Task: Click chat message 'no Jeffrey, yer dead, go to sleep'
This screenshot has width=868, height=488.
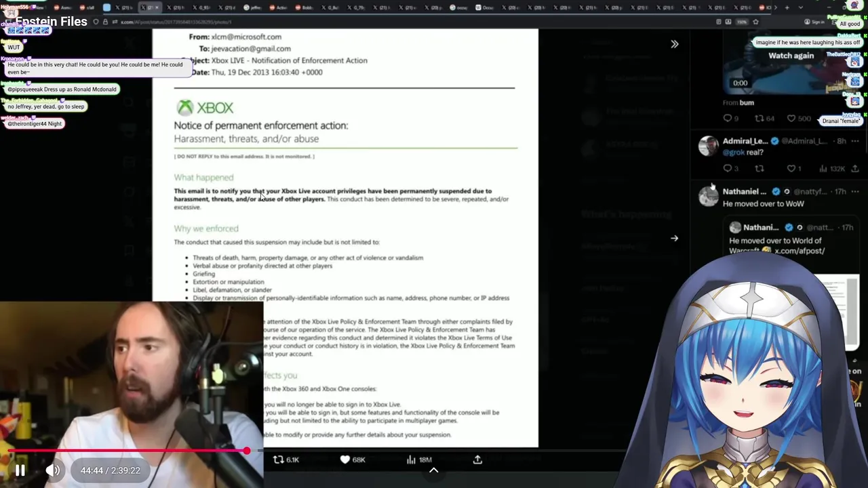Action: tap(46, 106)
